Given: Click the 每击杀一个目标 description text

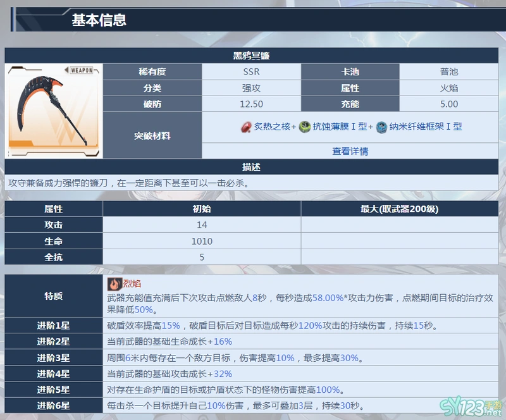Looking at the screenshot, I should pos(236,405).
